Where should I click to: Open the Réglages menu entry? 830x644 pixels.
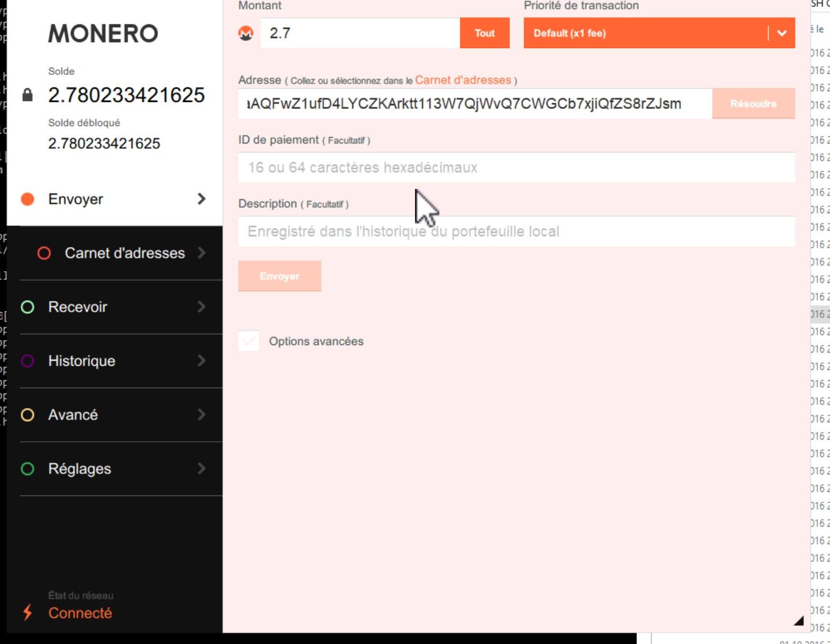coord(80,468)
